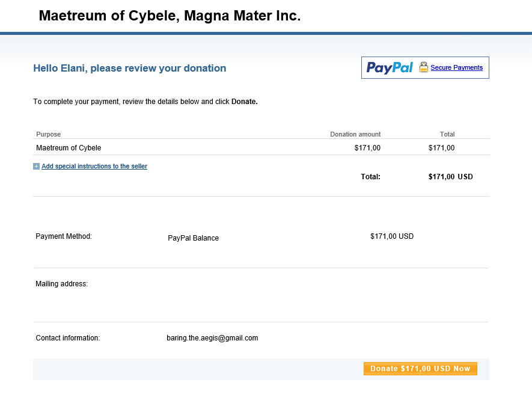Image resolution: width=532 pixels, height=406 pixels.
Task: Select the Maetreum of Cybele purpose row
Action: (x=69, y=148)
